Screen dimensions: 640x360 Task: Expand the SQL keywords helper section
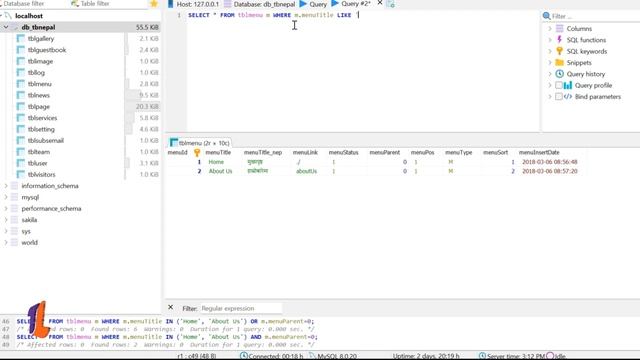point(550,51)
